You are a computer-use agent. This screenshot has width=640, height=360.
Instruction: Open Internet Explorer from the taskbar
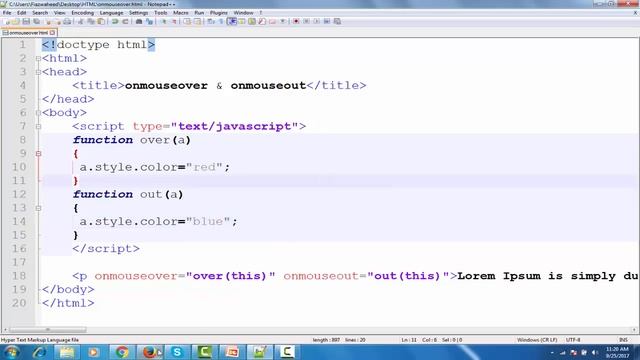[x=39, y=352]
